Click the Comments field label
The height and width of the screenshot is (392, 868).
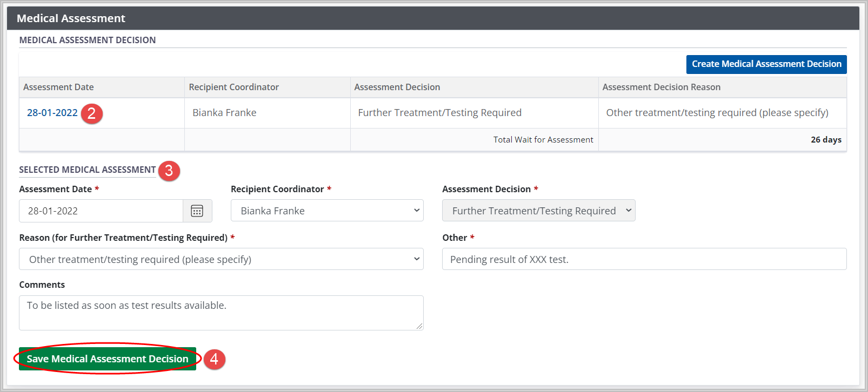(42, 285)
